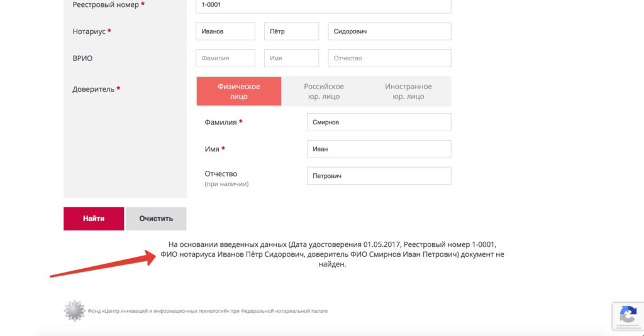Select the notary patronymic field with Сидорович
This screenshot has height=336, width=644.
tap(389, 31)
